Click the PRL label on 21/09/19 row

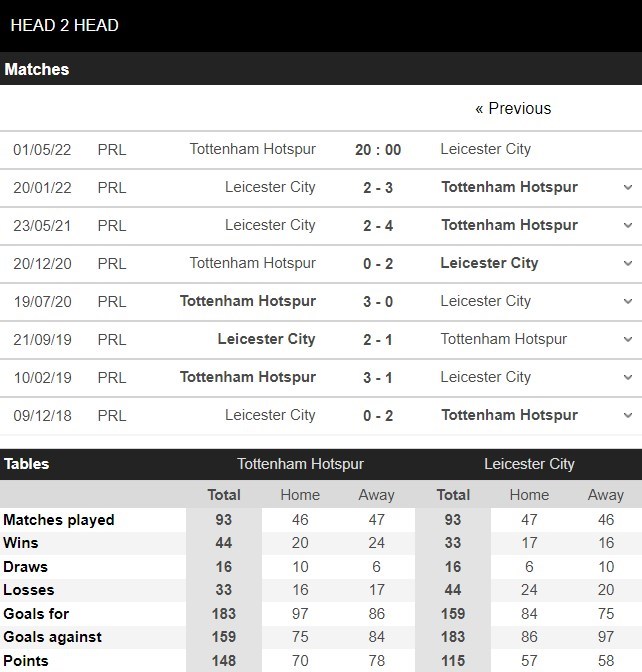point(112,339)
